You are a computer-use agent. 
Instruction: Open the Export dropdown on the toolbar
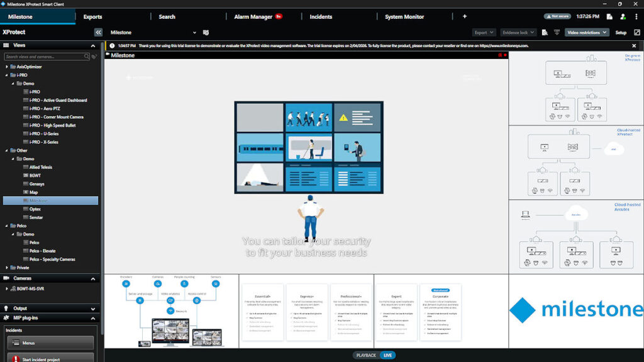tap(484, 32)
